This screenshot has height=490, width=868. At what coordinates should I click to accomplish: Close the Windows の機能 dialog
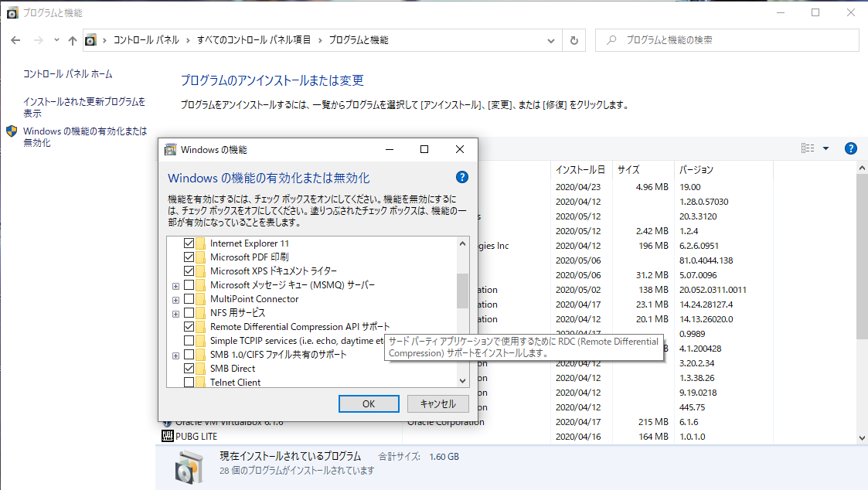(459, 149)
